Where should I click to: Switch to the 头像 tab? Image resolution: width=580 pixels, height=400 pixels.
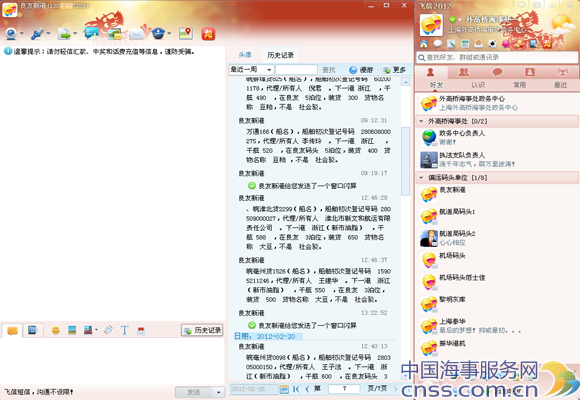[245, 55]
